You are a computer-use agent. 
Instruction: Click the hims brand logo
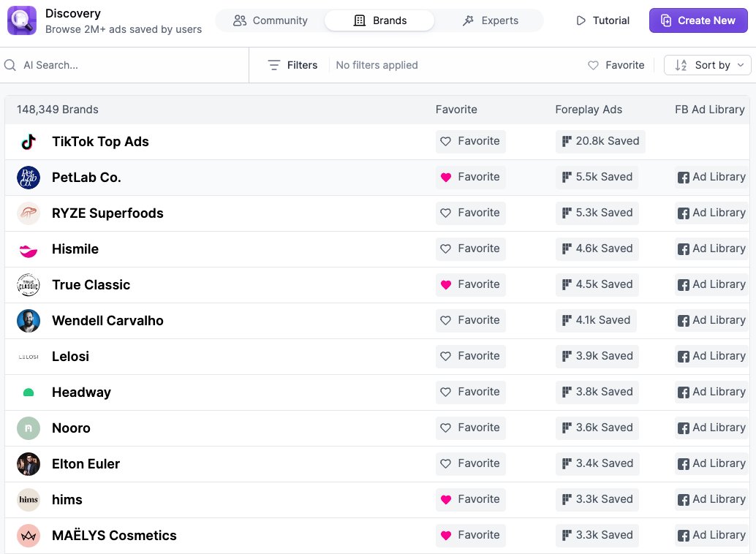click(x=29, y=499)
